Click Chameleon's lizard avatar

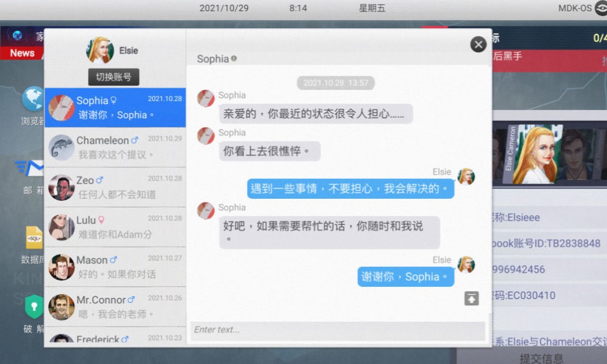tap(61, 147)
